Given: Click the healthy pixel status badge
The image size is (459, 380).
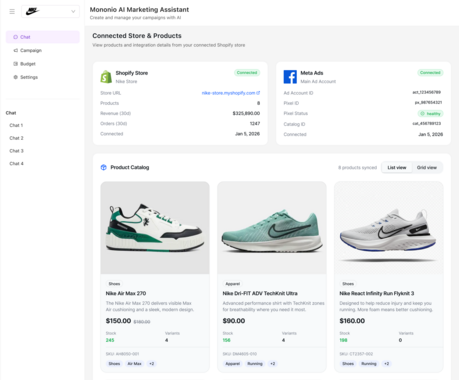Looking at the screenshot, I should [x=430, y=114].
